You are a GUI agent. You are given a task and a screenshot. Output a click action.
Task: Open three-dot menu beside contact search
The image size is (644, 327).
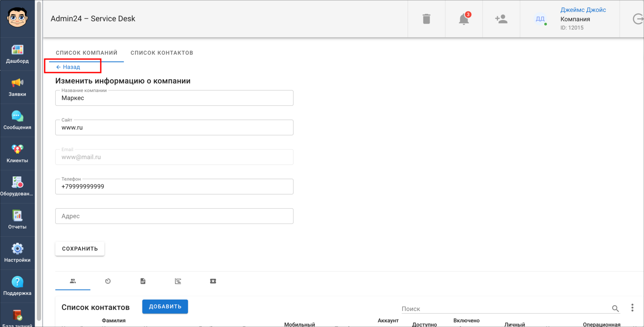632,307
